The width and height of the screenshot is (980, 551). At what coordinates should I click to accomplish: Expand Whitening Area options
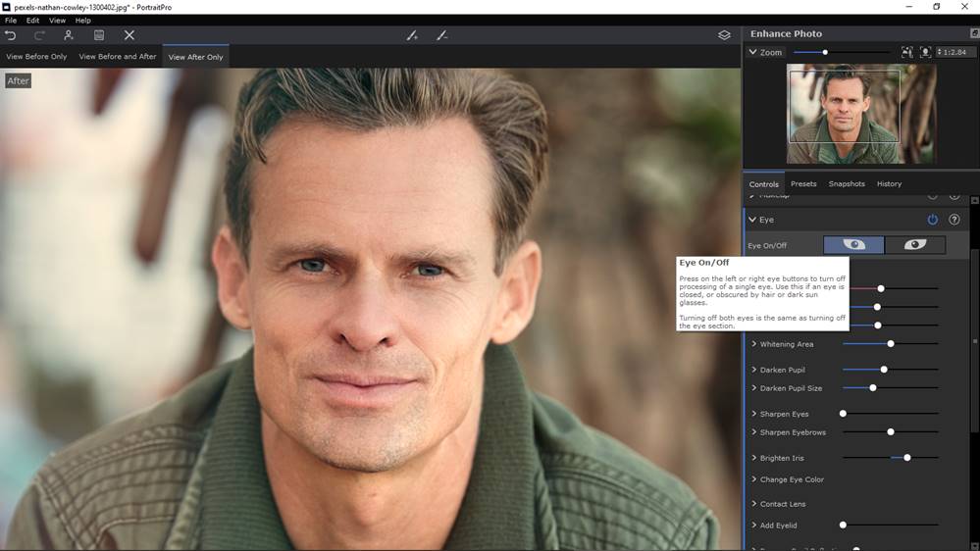[754, 344]
